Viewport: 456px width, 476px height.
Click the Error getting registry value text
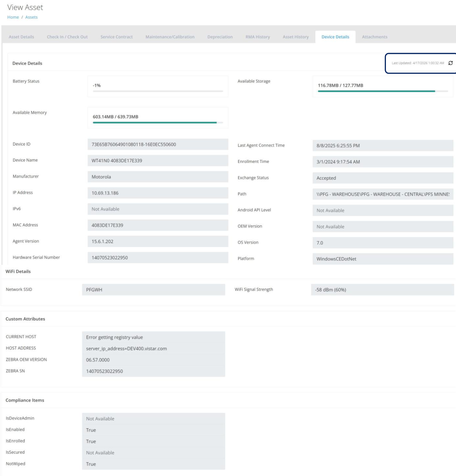pyautogui.click(x=115, y=337)
